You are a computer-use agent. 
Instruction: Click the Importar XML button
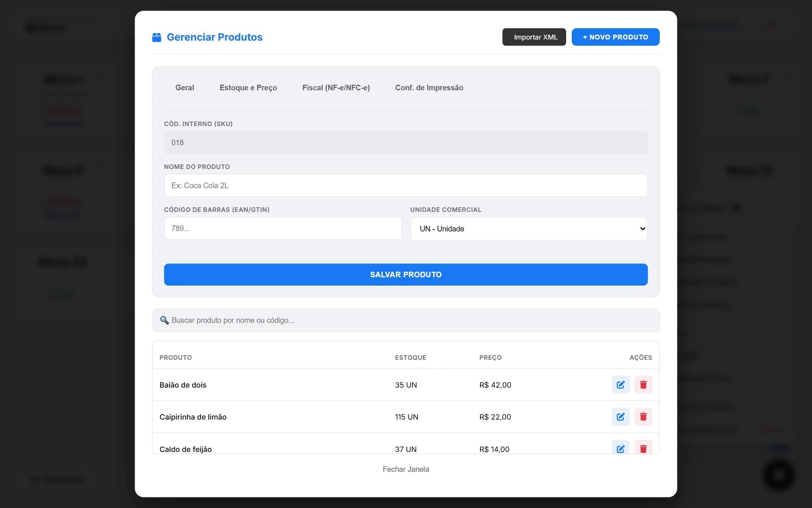tap(534, 37)
